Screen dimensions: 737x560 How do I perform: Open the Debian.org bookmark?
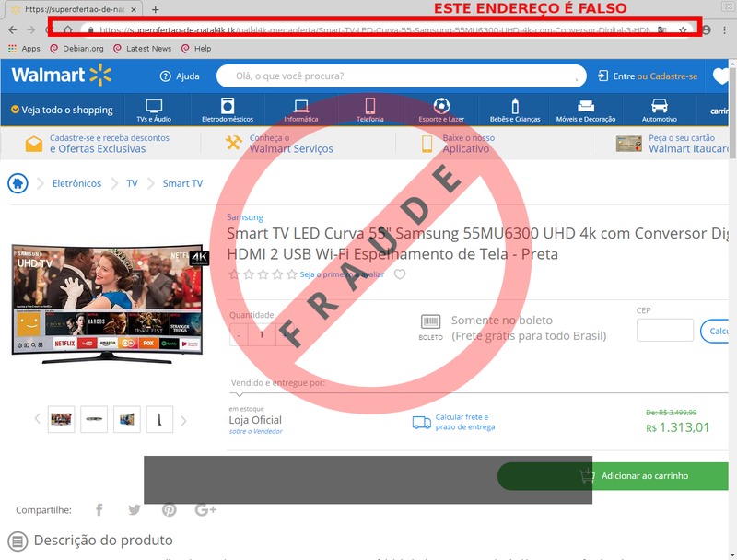pyautogui.click(x=77, y=49)
